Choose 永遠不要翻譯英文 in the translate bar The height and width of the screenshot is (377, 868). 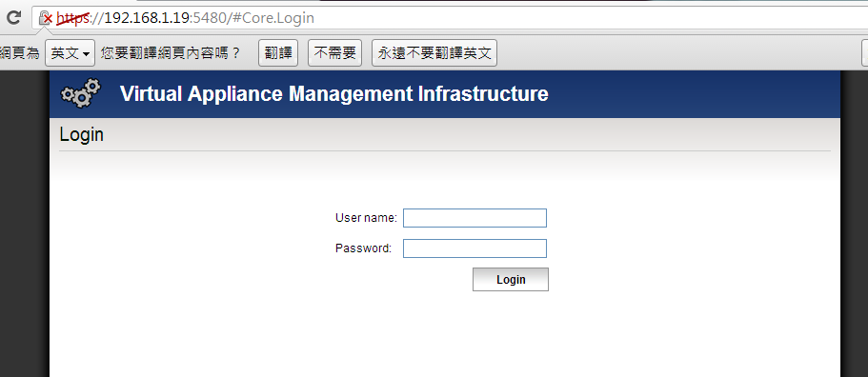pos(434,53)
